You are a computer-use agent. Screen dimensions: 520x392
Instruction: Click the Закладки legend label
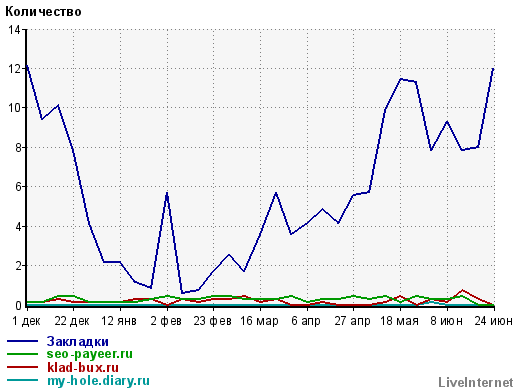pos(77,341)
